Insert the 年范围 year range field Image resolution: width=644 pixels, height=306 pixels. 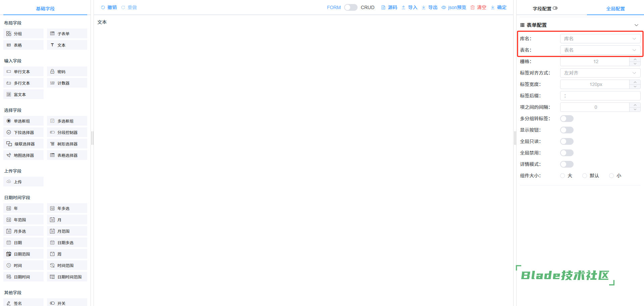[23, 220]
